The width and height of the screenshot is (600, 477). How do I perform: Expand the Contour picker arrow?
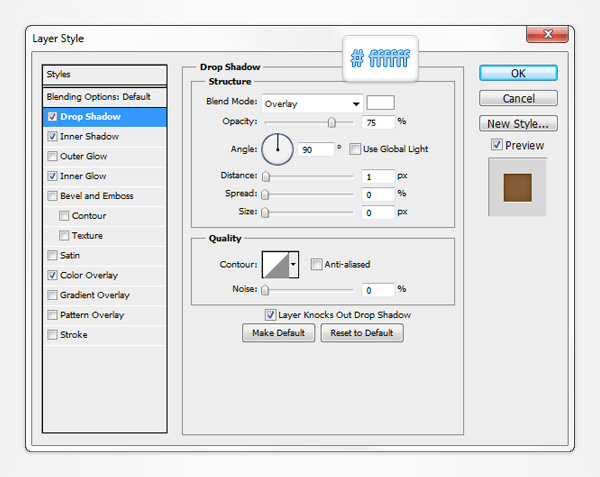point(293,264)
